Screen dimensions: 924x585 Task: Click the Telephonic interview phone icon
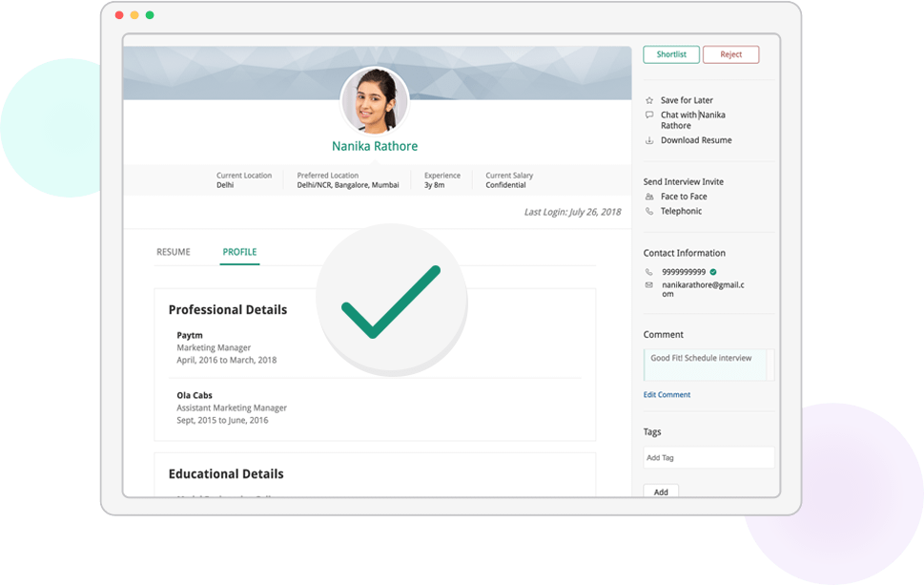649,211
